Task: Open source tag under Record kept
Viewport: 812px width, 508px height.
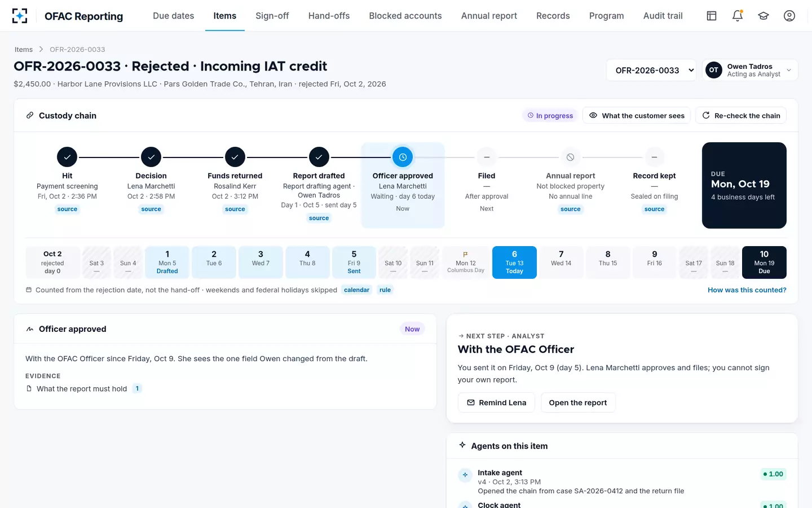Action: (x=654, y=209)
